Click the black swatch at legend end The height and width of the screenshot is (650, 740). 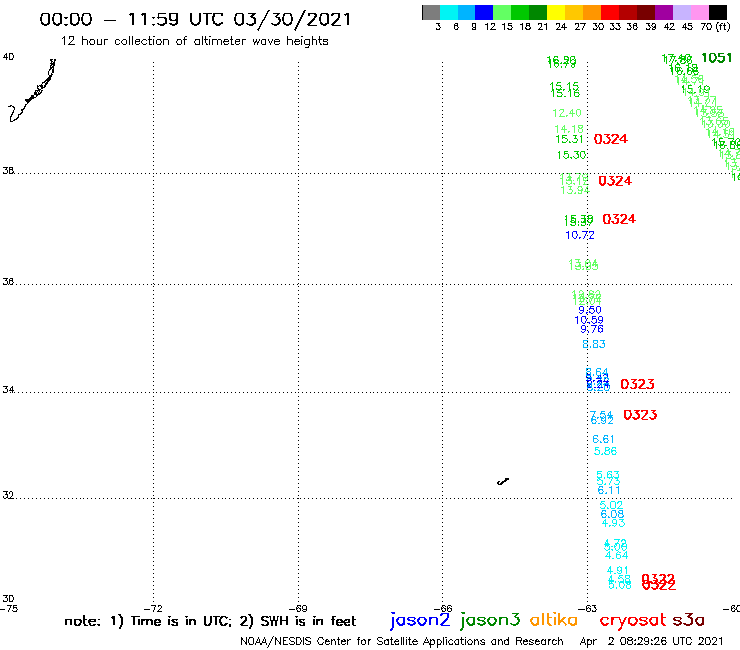click(717, 12)
